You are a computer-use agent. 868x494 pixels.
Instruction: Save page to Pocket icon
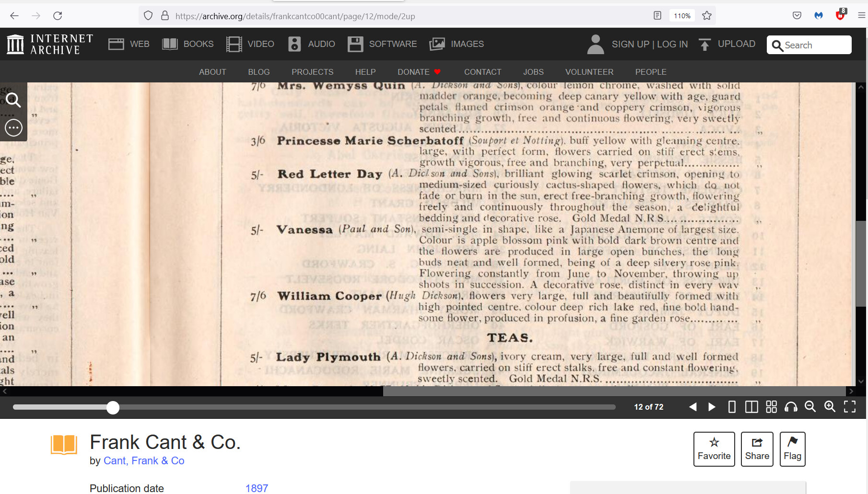point(797,16)
